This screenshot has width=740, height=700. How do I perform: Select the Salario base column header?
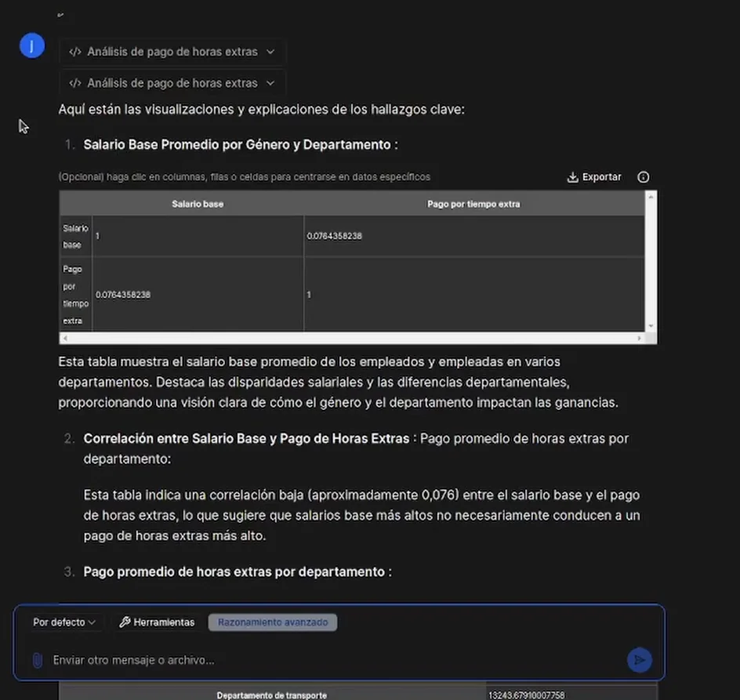click(x=198, y=204)
